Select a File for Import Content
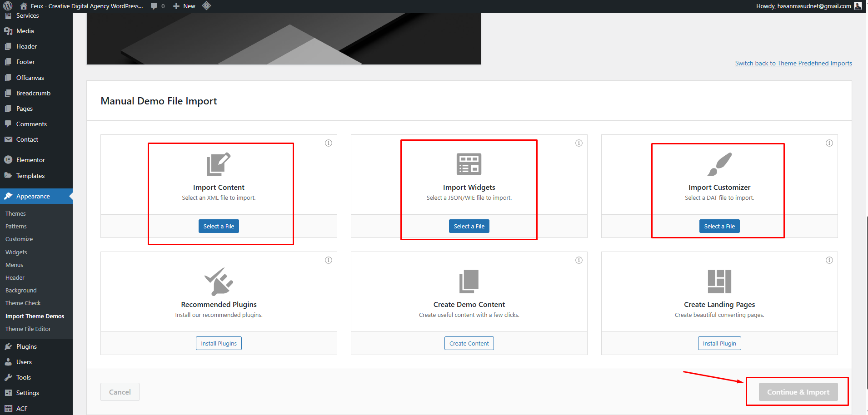This screenshot has width=868, height=415. (x=219, y=226)
